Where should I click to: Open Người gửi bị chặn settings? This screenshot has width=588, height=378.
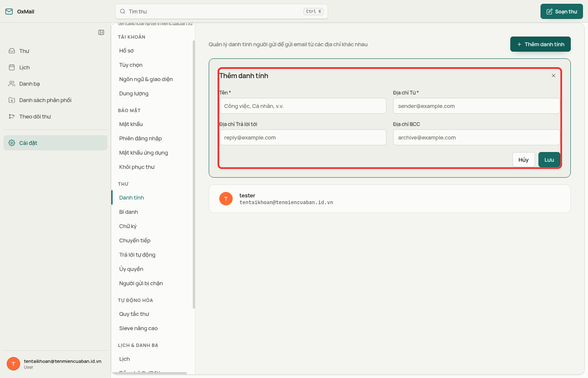(x=152, y=283)
